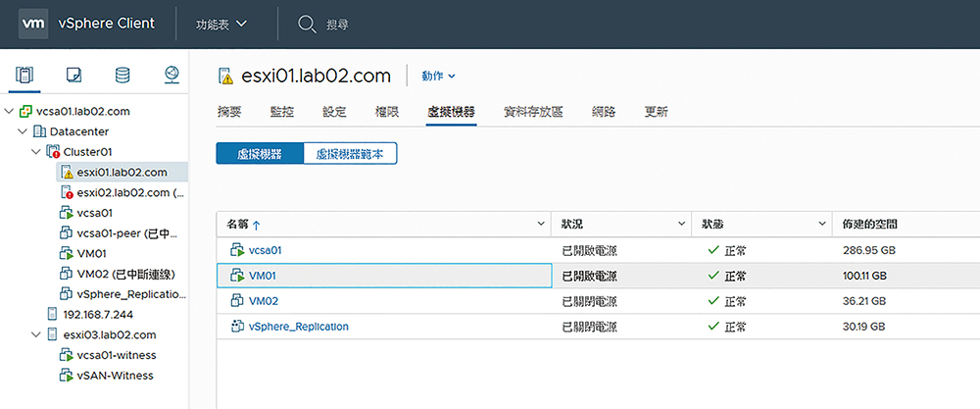Select esxi03.lab02.com host in tree
This screenshot has width=980, height=409.
click(110, 334)
